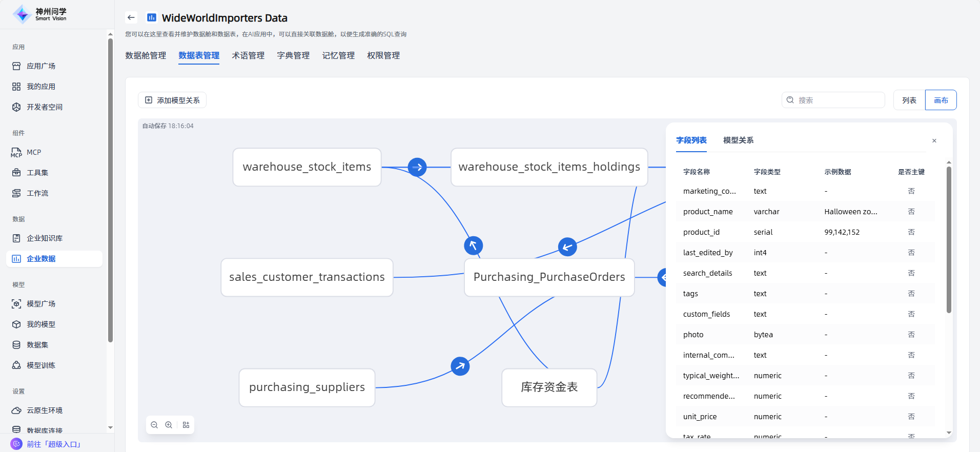Switch to canvas view with 画布
The height and width of the screenshot is (452, 980).
941,100
